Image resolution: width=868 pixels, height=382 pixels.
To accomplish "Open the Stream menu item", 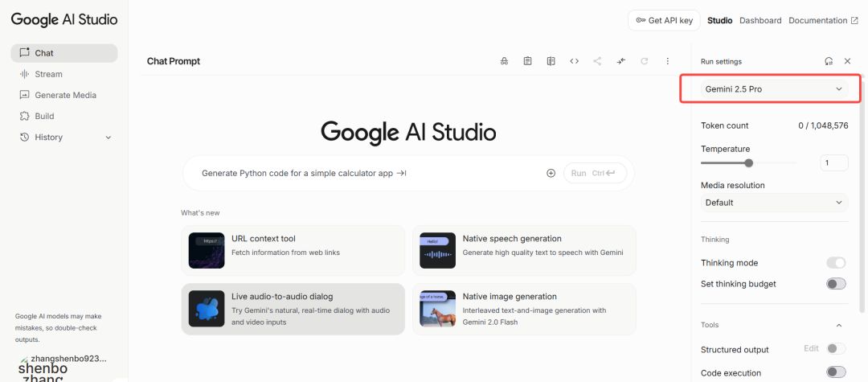I will 63,74.
